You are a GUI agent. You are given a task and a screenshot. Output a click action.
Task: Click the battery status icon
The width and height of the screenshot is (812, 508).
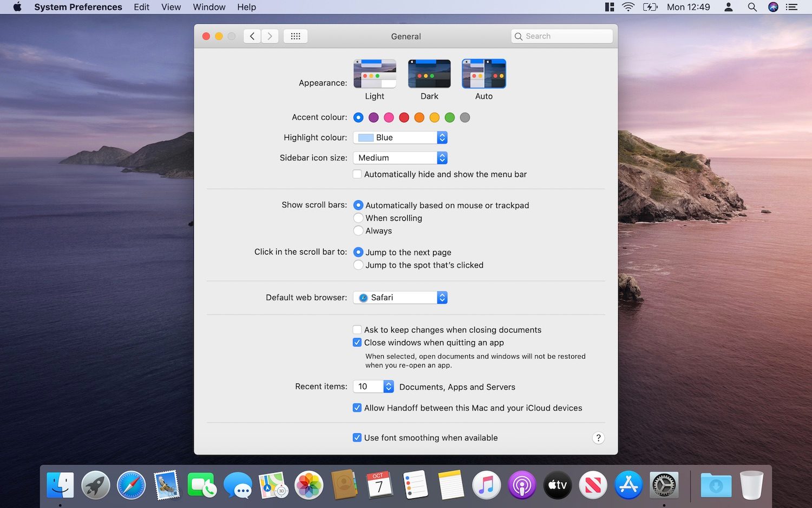tap(650, 7)
